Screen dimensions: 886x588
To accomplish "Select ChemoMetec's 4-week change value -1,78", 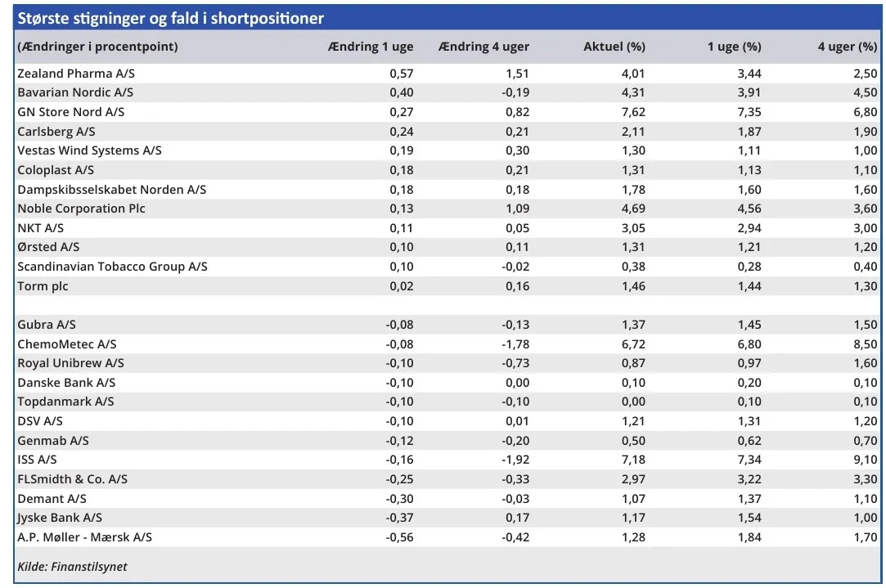I will pos(515,344).
